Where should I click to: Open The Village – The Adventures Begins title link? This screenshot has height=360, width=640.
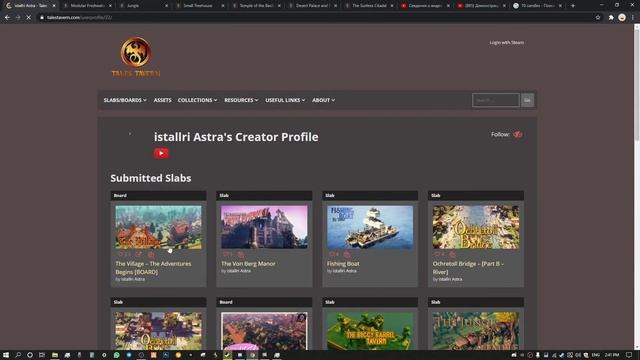(x=153, y=268)
